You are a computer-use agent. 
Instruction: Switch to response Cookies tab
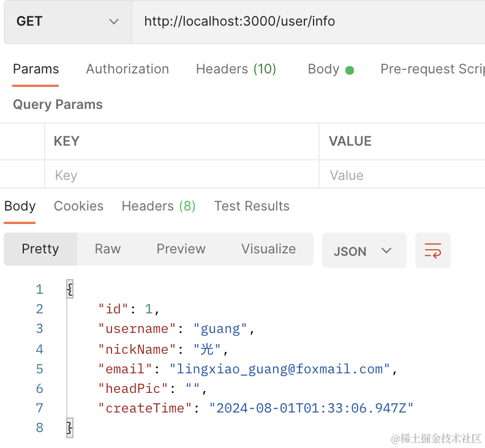click(x=78, y=206)
